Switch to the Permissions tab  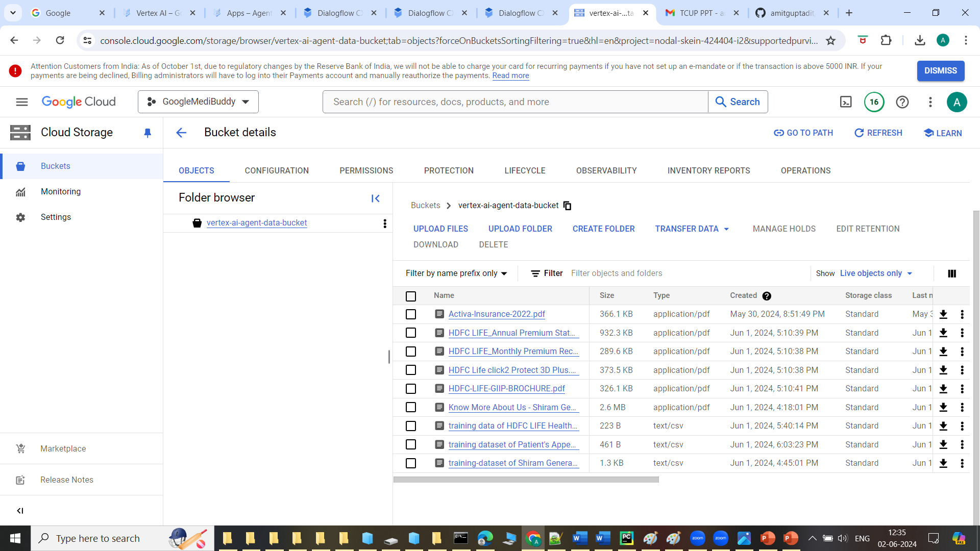click(x=366, y=171)
